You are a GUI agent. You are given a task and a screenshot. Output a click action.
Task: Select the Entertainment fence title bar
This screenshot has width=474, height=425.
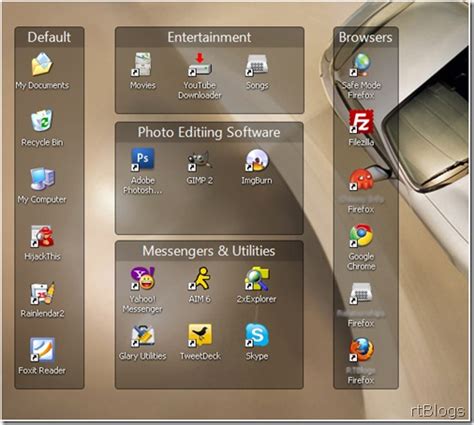pos(209,37)
